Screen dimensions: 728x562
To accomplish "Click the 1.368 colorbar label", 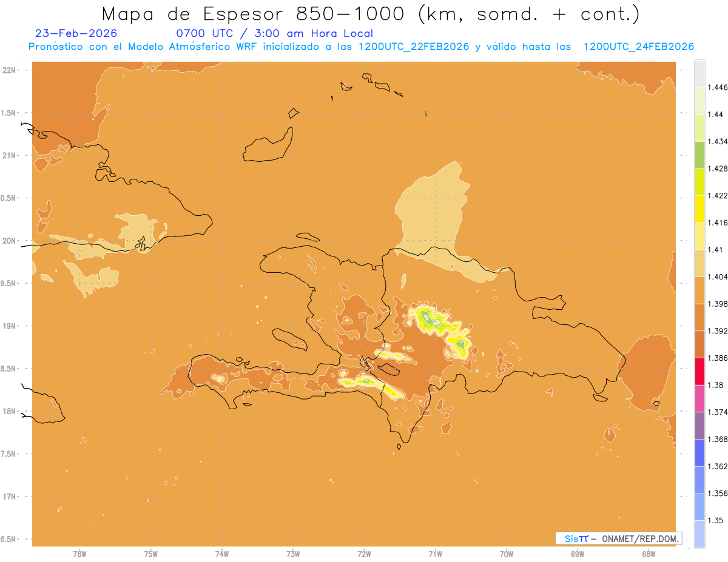I will 718,439.
